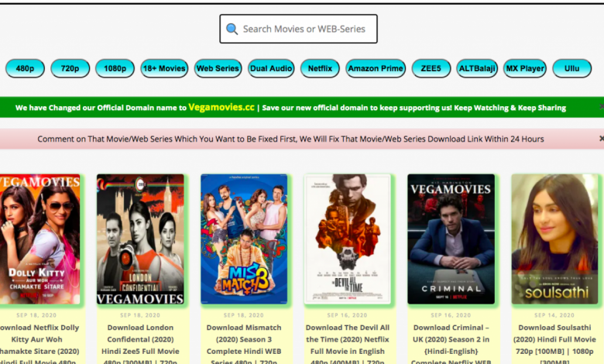Open the Dual Audio category
The width and height of the screenshot is (604, 364).
[x=271, y=69]
